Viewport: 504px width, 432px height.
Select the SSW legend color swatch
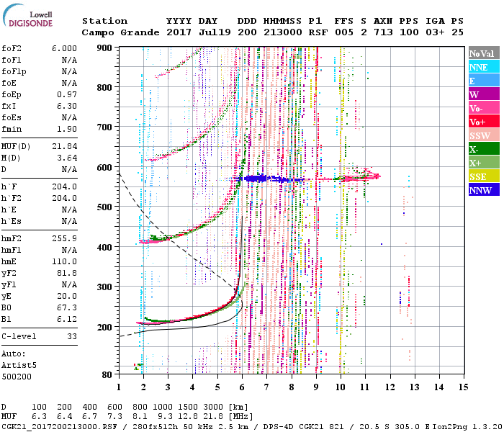point(484,135)
